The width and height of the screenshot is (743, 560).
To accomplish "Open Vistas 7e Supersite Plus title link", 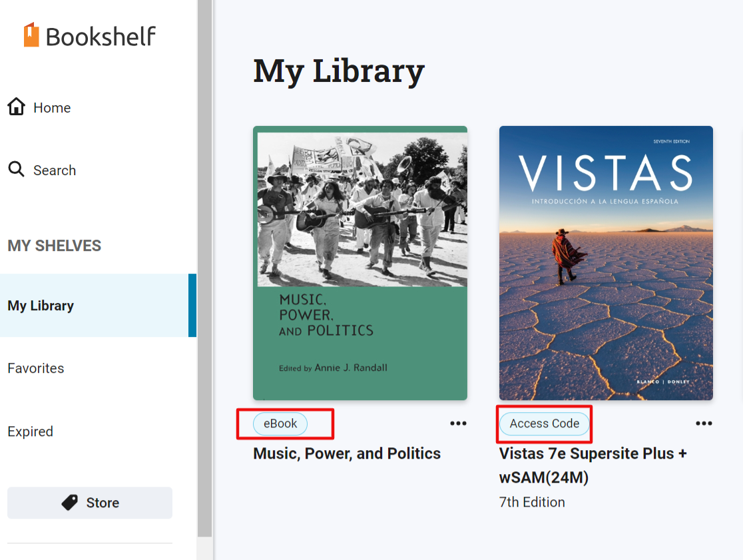I will pos(591,465).
